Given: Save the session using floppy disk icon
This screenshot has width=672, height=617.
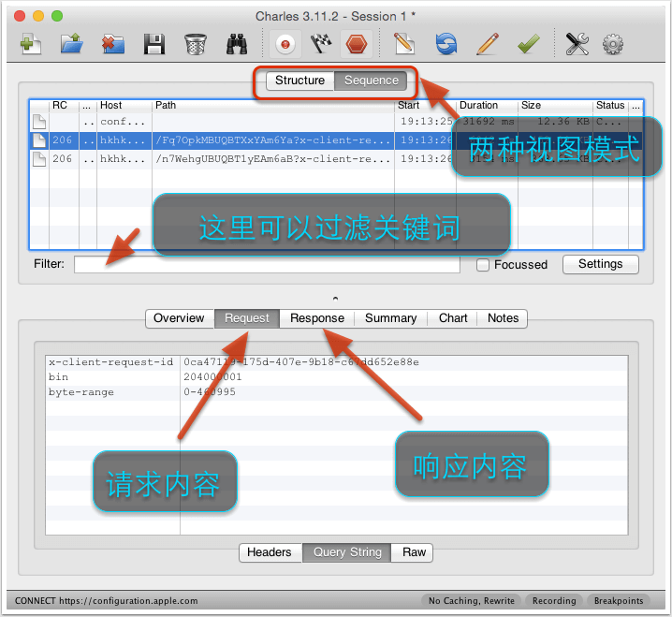Looking at the screenshot, I should click(154, 44).
